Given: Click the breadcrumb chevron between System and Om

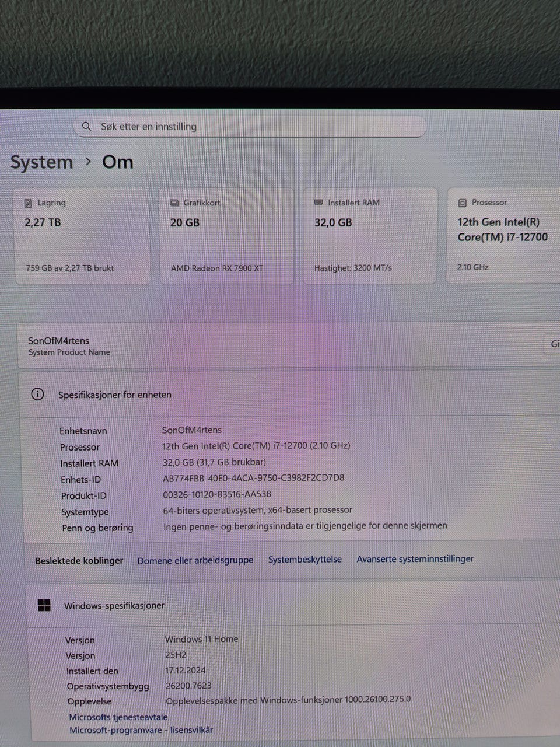Looking at the screenshot, I should pyautogui.click(x=88, y=161).
